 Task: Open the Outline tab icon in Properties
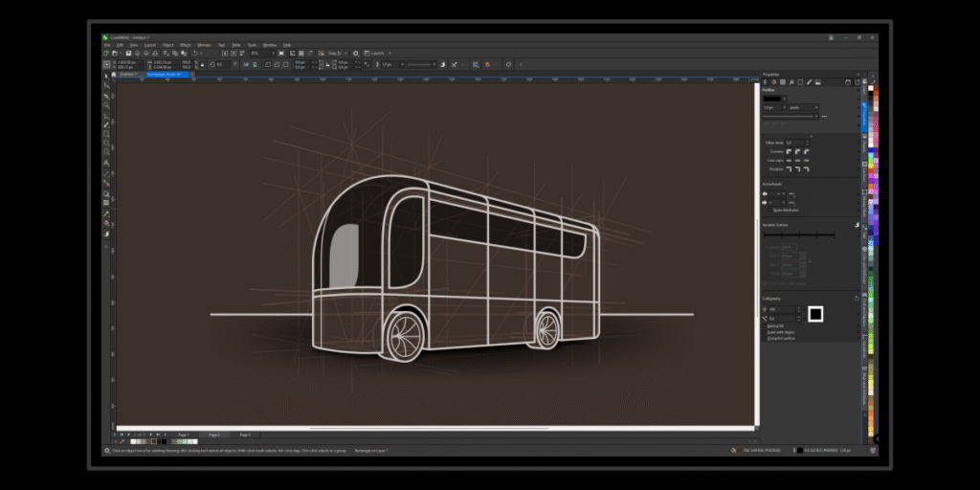click(x=765, y=82)
